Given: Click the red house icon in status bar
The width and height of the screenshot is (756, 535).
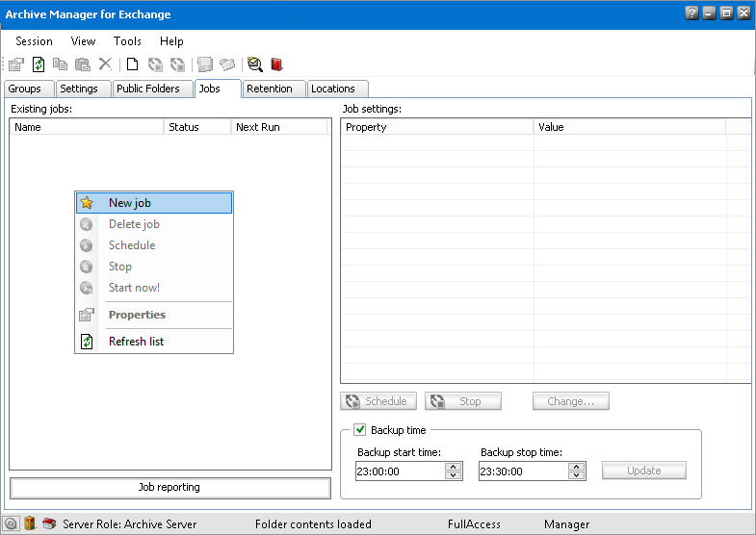Looking at the screenshot, I should 49,523.
